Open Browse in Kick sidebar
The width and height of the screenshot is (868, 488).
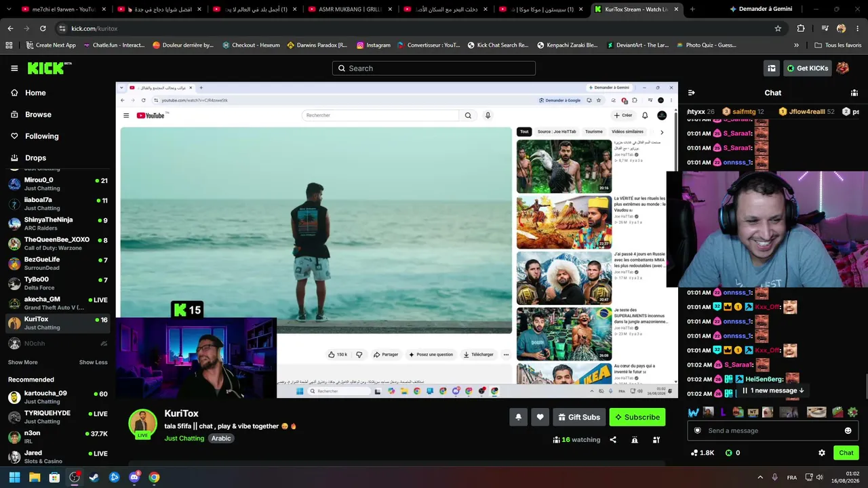(x=38, y=115)
